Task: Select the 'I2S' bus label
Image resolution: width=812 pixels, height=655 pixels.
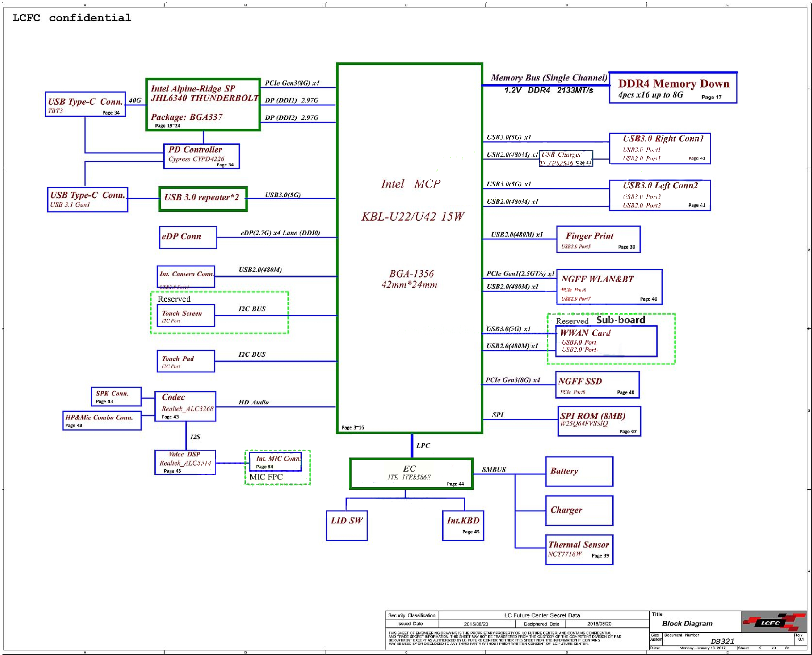Action: [x=195, y=437]
